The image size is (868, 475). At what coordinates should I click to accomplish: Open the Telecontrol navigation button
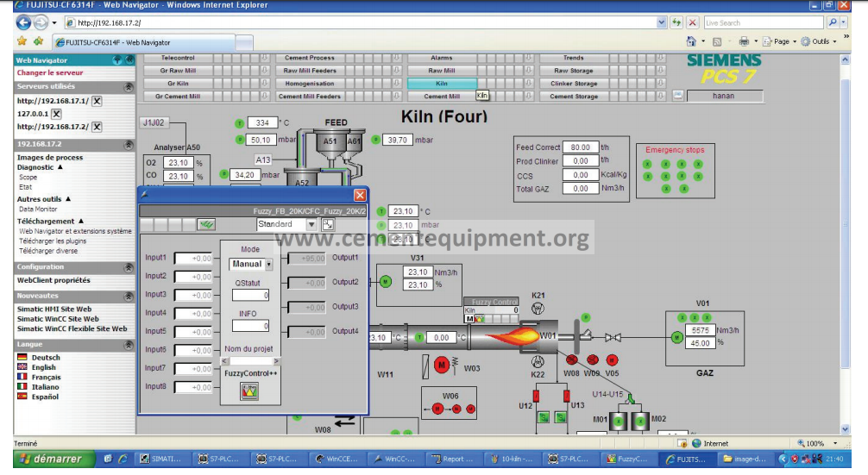(178, 58)
